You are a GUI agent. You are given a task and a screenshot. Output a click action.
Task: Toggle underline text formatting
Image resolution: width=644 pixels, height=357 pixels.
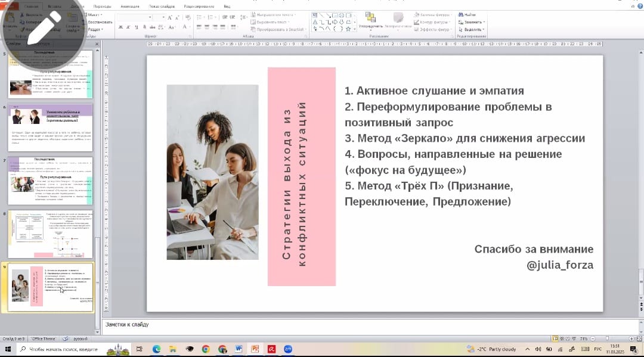pyautogui.click(x=137, y=27)
